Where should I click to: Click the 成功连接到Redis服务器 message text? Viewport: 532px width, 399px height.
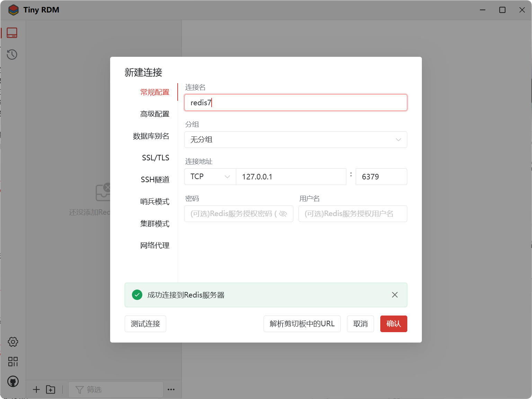[x=186, y=295]
